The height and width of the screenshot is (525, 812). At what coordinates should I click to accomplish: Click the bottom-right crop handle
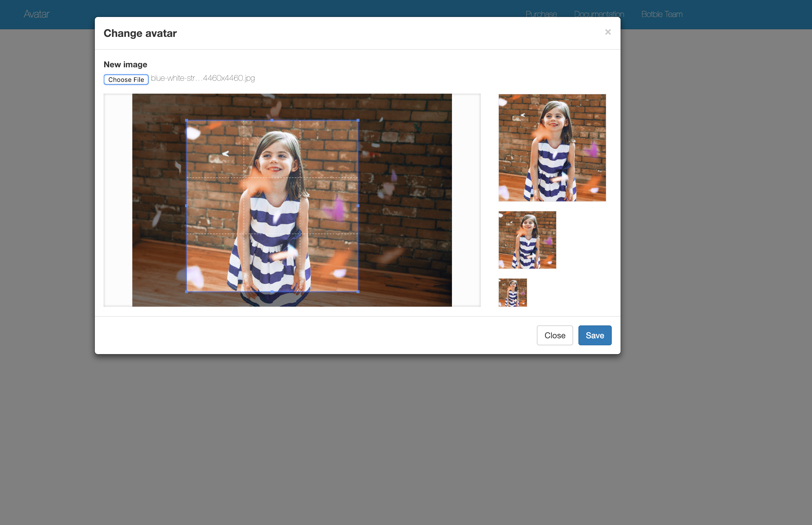(358, 292)
